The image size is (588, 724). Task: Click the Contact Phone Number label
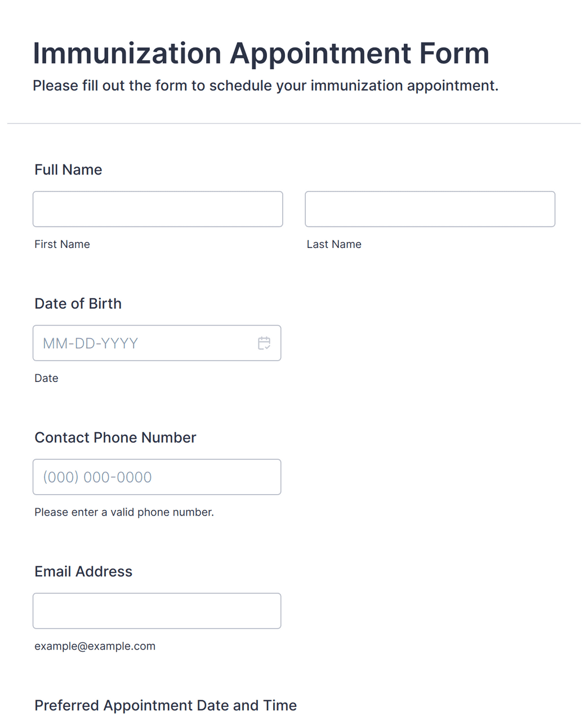[x=115, y=438]
